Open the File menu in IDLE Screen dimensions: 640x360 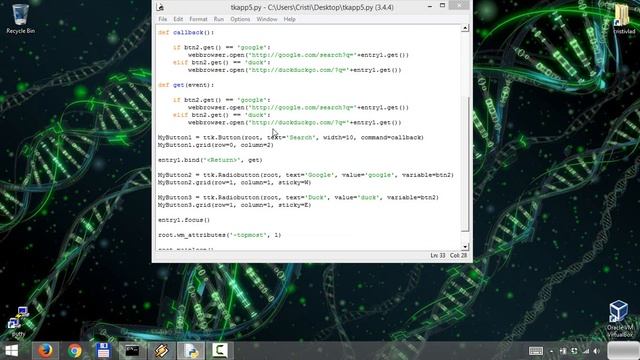tap(162, 19)
